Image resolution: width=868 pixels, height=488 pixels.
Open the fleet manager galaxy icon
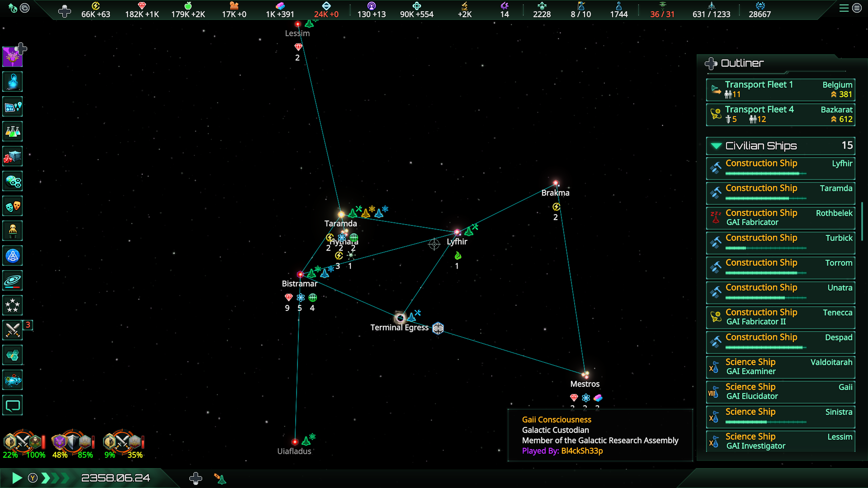click(12, 281)
